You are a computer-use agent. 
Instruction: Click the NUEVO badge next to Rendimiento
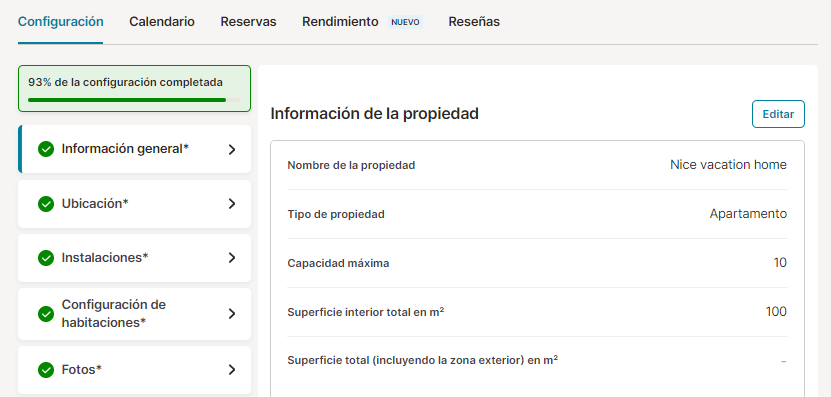tap(405, 22)
